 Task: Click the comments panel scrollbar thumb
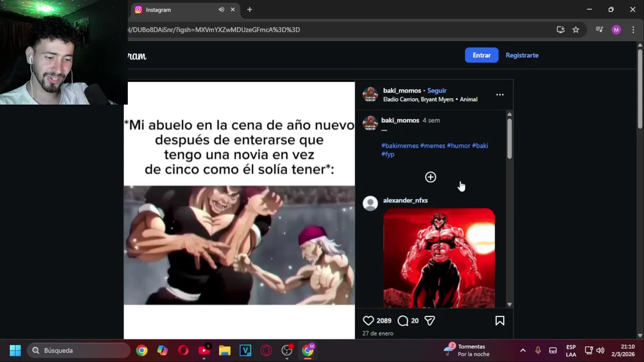tap(509, 139)
